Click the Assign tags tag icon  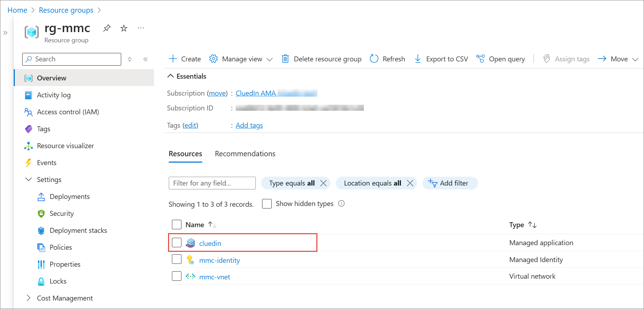546,59
